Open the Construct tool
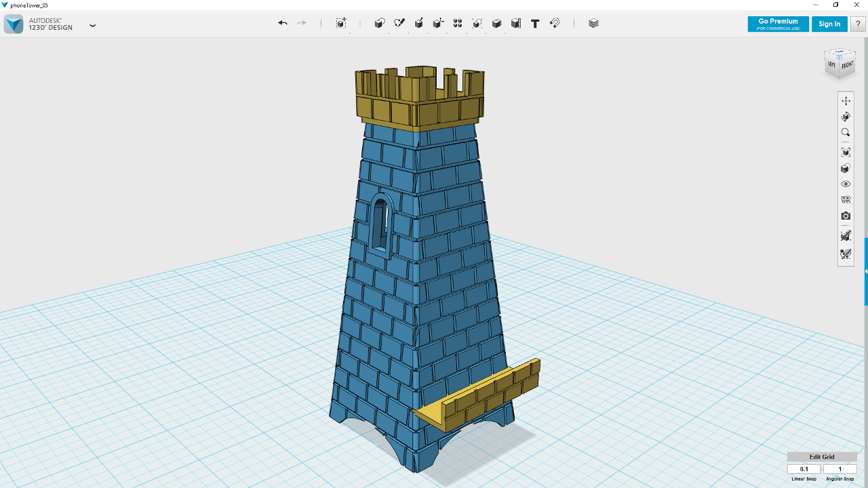The width and height of the screenshot is (868, 488). pyautogui.click(x=419, y=23)
